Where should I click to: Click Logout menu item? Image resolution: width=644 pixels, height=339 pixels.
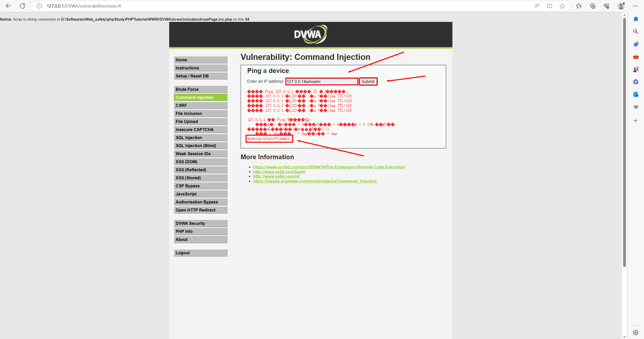tap(201, 253)
